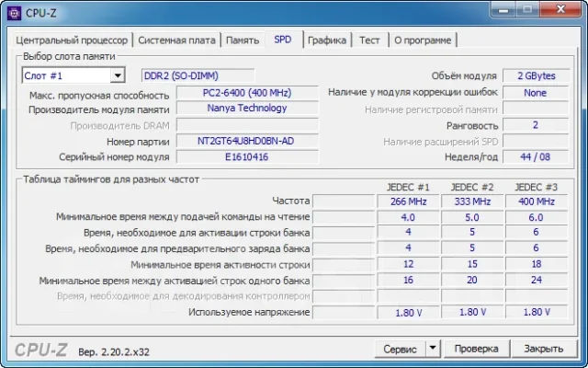Click the value 24 in bank cycle row
This screenshot has width=588, height=368.
tap(537, 280)
